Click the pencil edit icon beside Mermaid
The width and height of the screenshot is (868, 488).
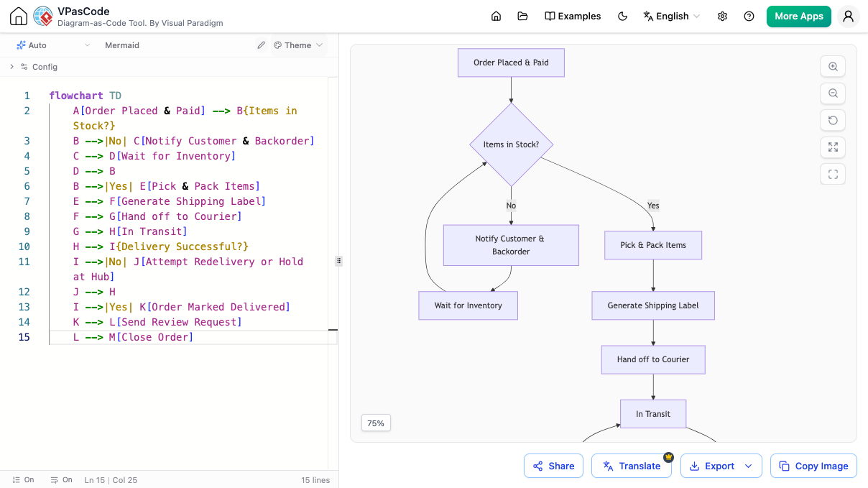[262, 45]
